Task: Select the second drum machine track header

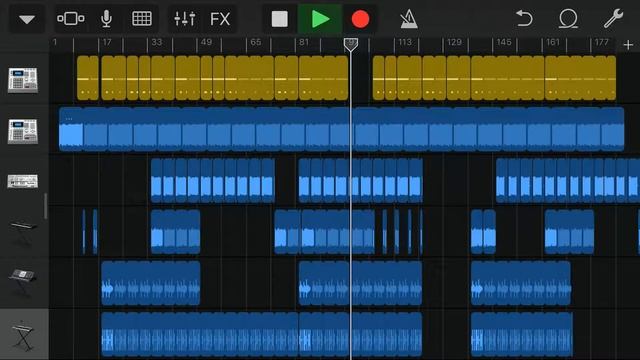Action: (23, 131)
